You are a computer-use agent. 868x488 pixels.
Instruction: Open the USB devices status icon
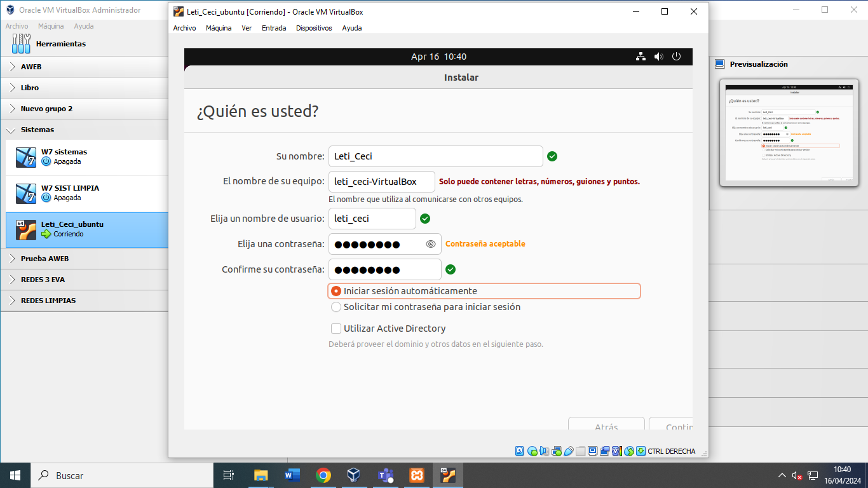[569, 451]
